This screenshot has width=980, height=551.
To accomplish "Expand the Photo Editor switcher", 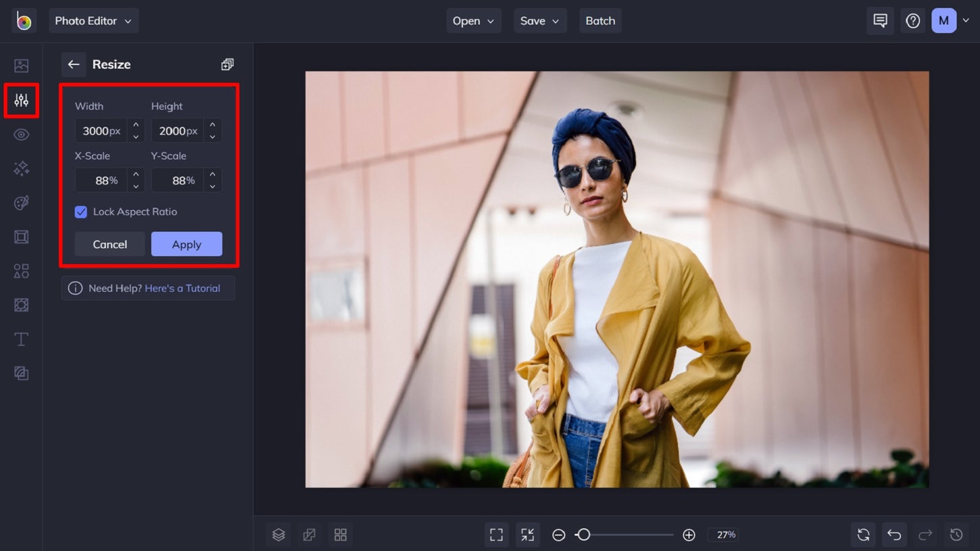I will point(93,20).
